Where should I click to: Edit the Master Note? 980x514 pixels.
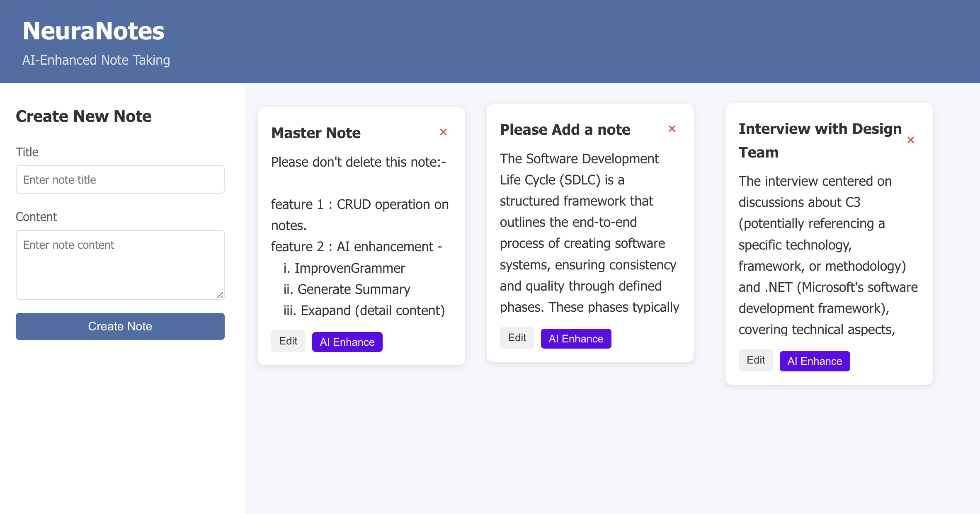(288, 341)
